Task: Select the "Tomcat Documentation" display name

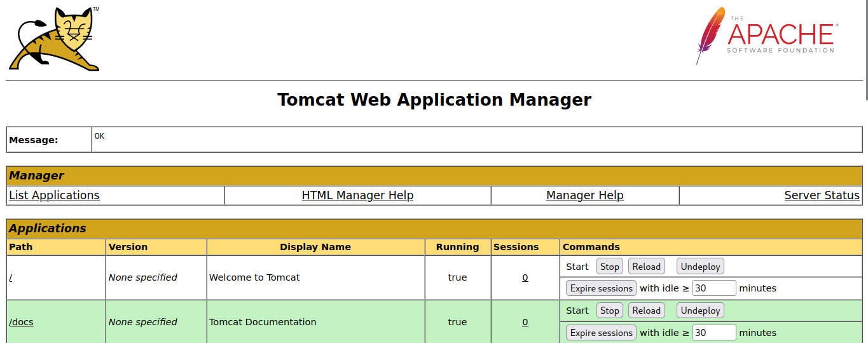Action: 263,322
